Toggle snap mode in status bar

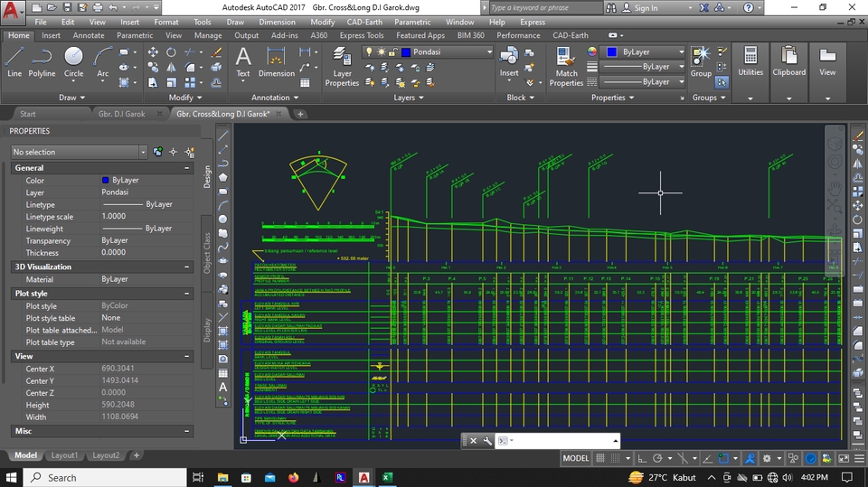click(615, 458)
